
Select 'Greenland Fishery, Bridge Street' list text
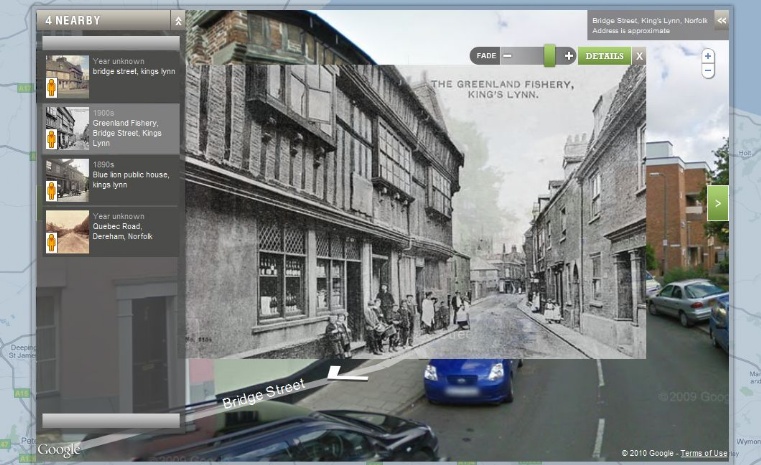pos(127,133)
